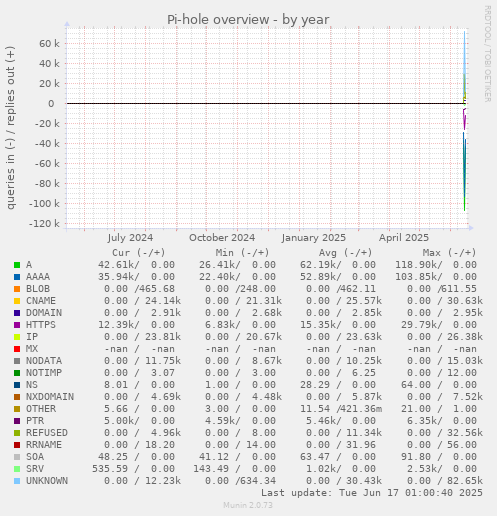497x516 pixels.
Task: Click the 'SOA' legend label
Action: point(35,457)
